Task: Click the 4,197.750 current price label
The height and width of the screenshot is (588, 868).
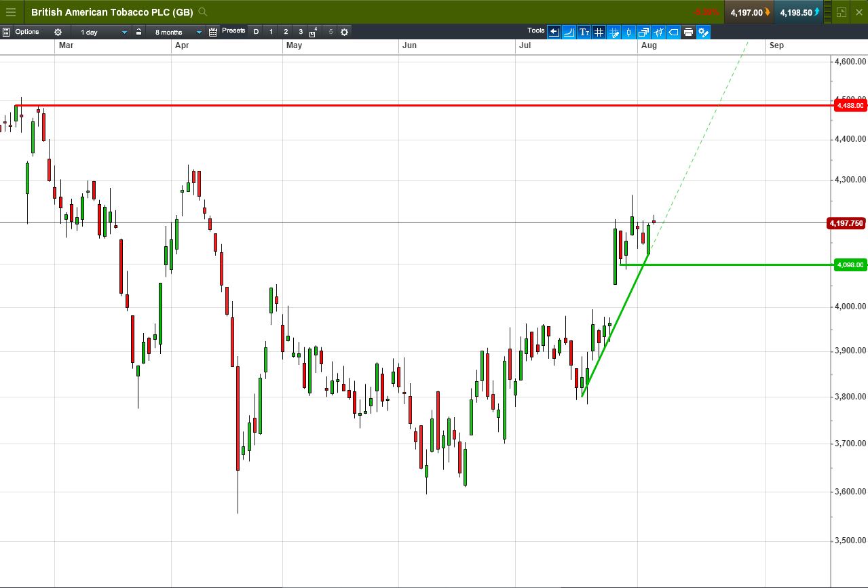Action: 846,223
